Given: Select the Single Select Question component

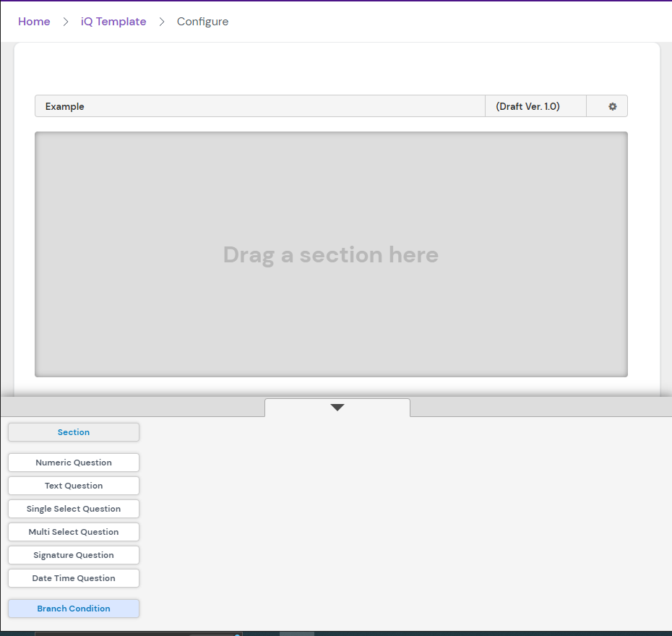Looking at the screenshot, I should (73, 508).
